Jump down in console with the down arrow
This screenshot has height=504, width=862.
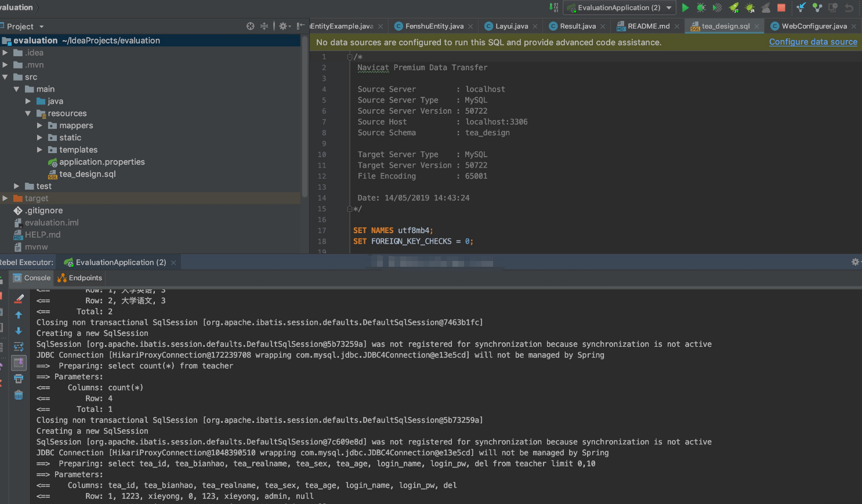[x=19, y=331]
